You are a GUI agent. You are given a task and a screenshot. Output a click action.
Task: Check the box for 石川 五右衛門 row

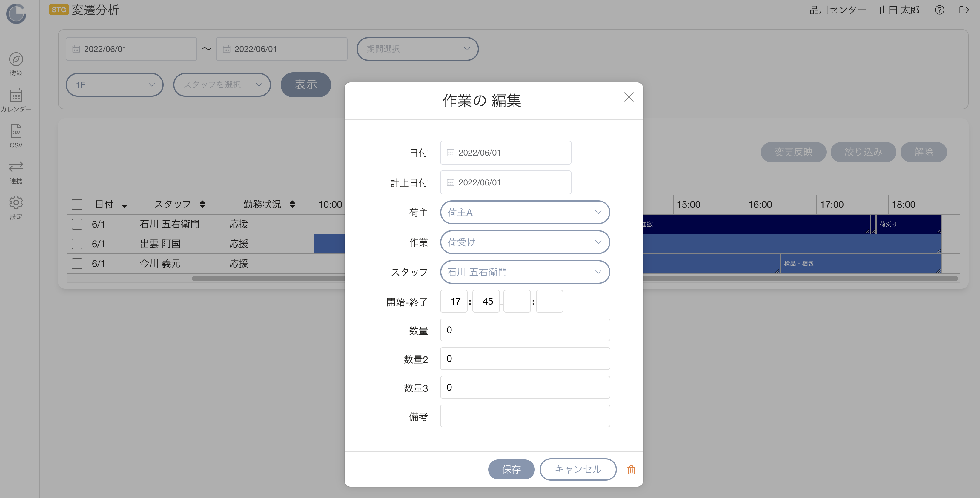[x=77, y=224]
